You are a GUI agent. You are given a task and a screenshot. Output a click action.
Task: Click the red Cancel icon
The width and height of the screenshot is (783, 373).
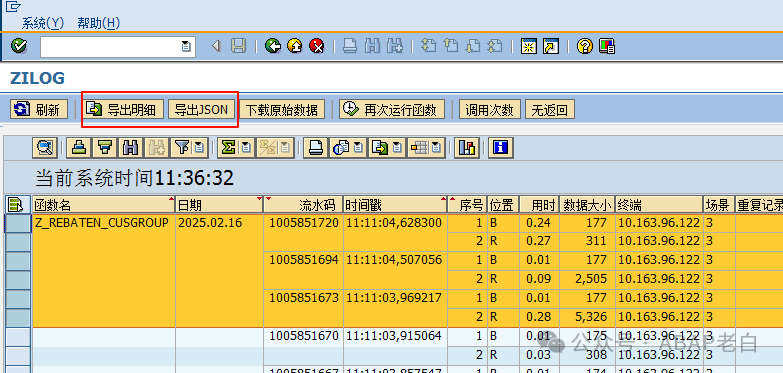[317, 46]
